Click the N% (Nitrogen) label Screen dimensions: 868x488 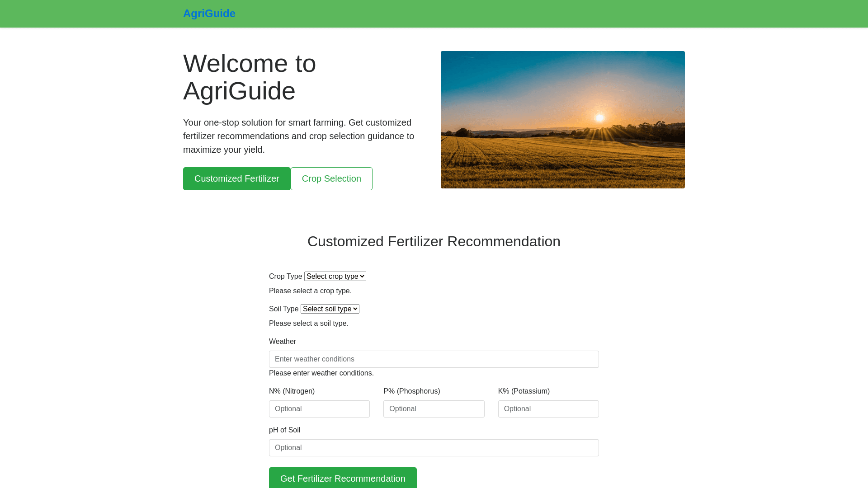click(x=292, y=391)
